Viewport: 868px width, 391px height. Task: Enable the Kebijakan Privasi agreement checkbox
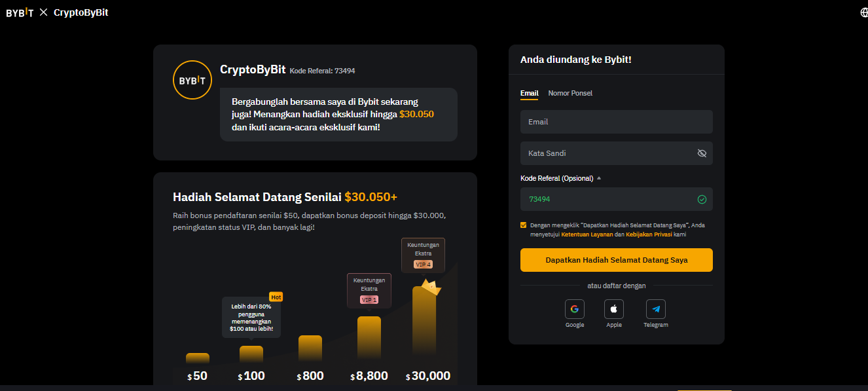[x=523, y=224]
